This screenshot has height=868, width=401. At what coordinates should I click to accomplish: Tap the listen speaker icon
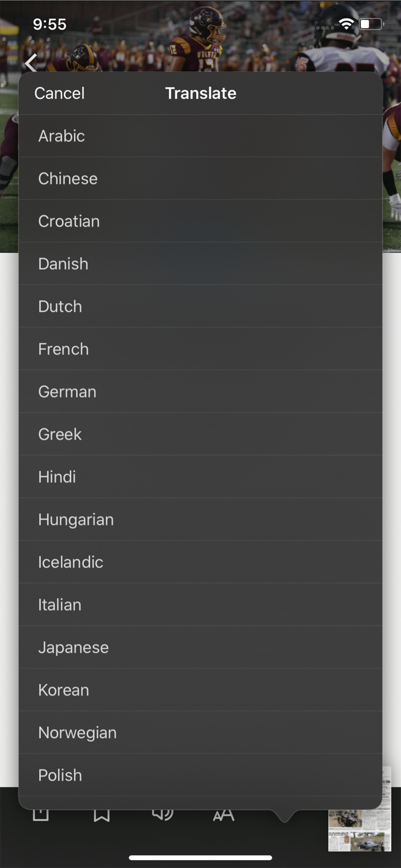[163, 815]
